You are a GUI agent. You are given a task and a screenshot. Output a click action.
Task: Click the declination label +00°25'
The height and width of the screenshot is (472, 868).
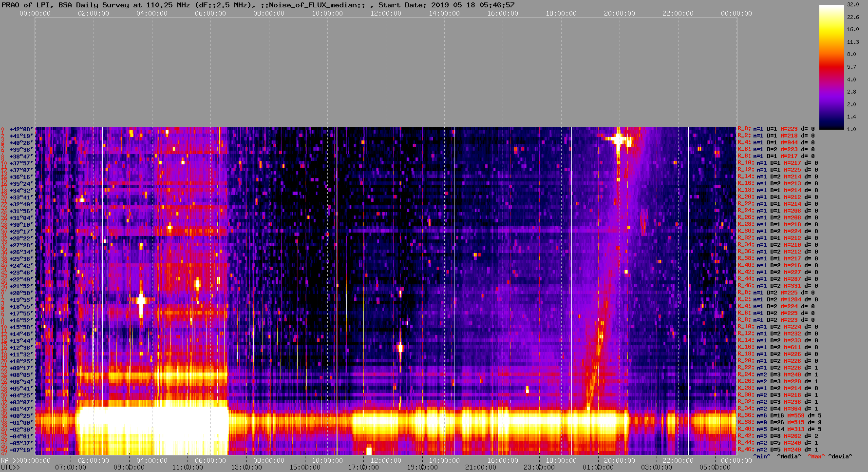tap(21, 416)
